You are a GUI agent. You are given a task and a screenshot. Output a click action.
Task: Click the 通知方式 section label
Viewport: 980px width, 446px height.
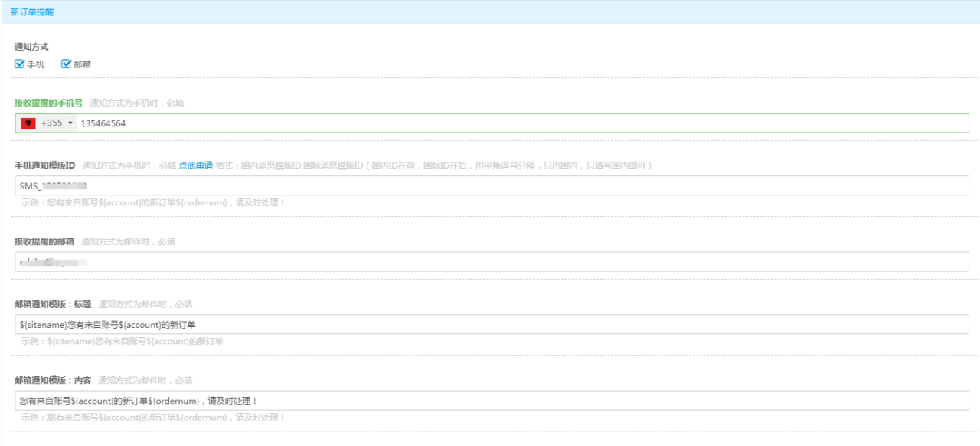pyautogui.click(x=31, y=47)
